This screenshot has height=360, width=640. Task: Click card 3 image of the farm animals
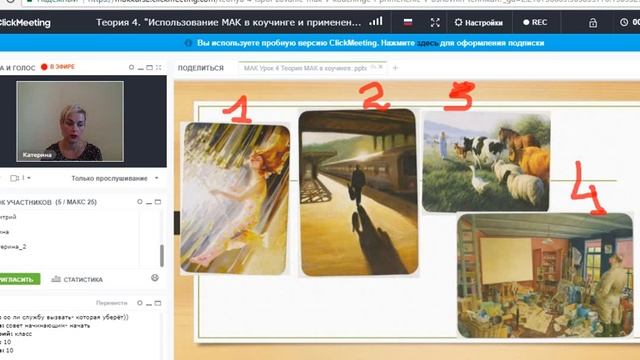(486, 162)
